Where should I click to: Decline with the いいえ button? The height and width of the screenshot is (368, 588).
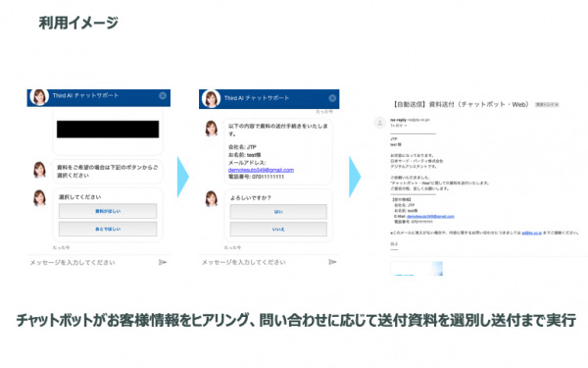coord(278,229)
